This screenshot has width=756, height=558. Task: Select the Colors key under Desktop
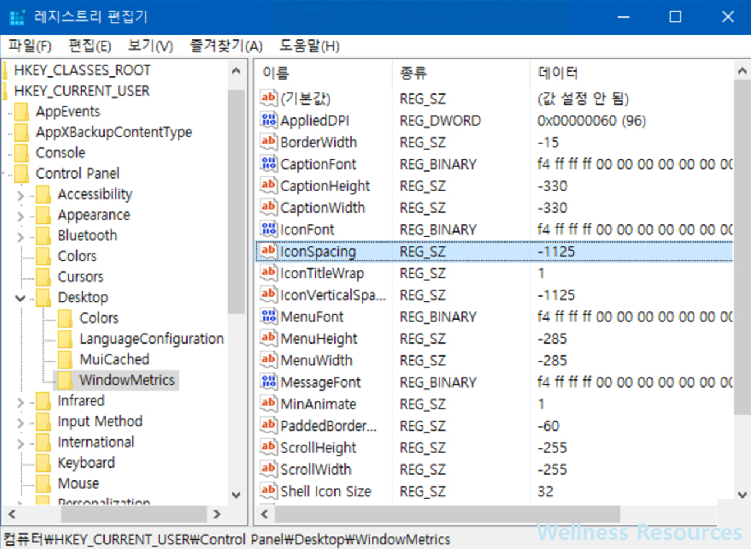pos(99,318)
